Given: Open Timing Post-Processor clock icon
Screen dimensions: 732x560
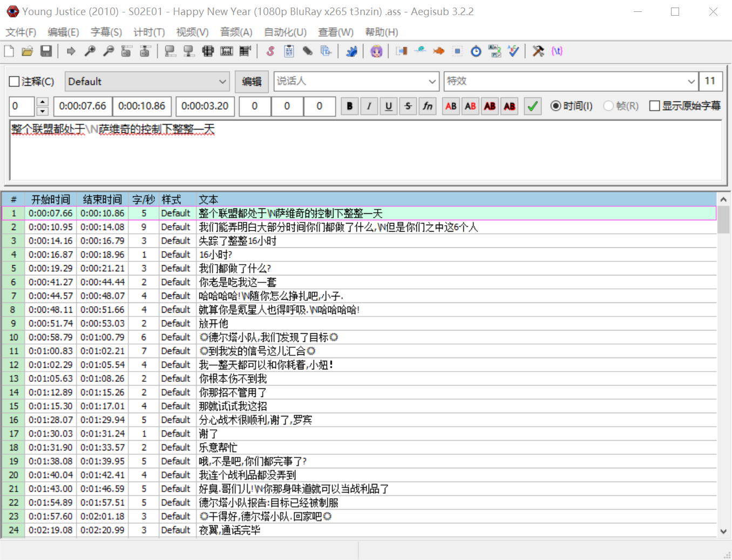Looking at the screenshot, I should (476, 51).
